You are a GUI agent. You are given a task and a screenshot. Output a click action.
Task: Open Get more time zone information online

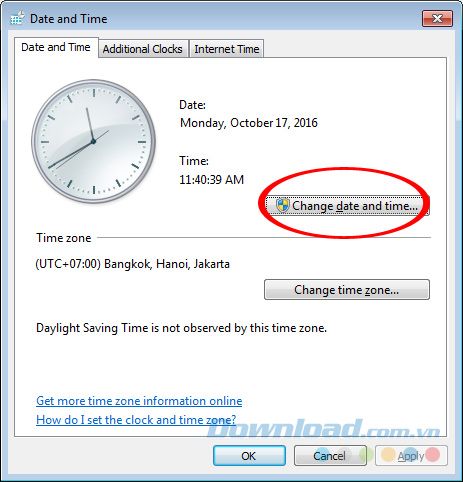[x=139, y=401]
